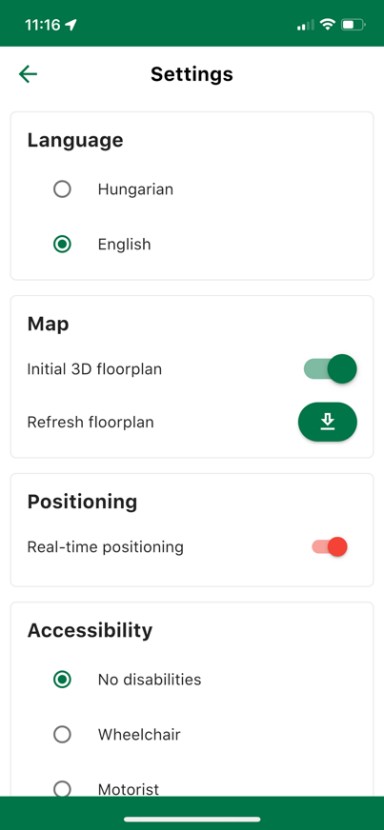The height and width of the screenshot is (830, 384).
Task: Tap the Wheelchair text label
Action: pos(139,734)
